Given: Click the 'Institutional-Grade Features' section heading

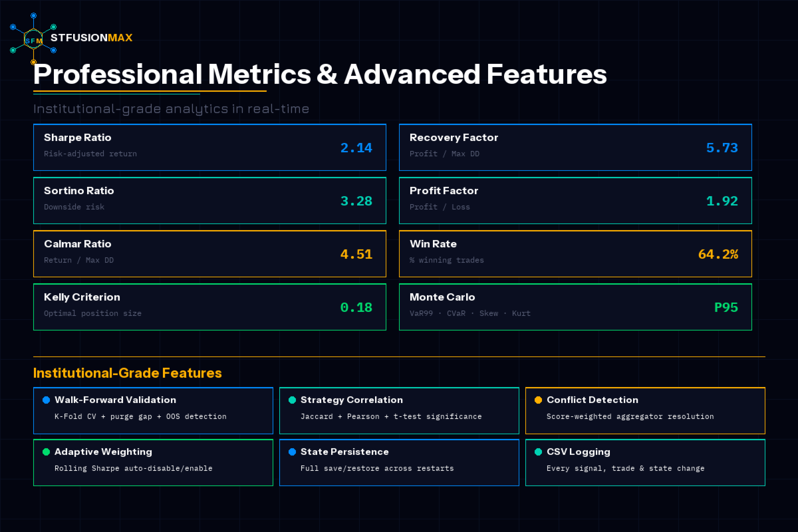Looking at the screenshot, I should coord(128,373).
